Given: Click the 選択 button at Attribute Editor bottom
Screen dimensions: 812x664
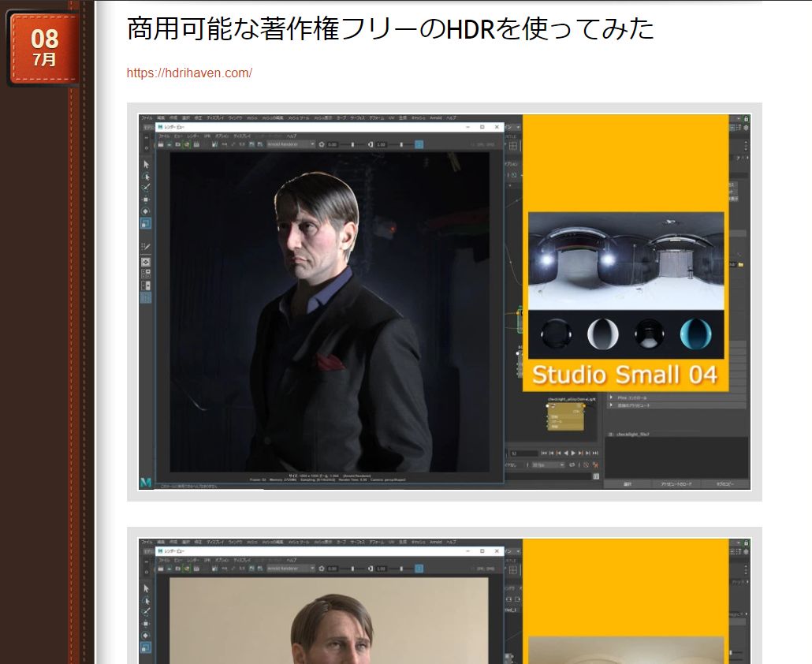Looking at the screenshot, I should pos(627,484).
